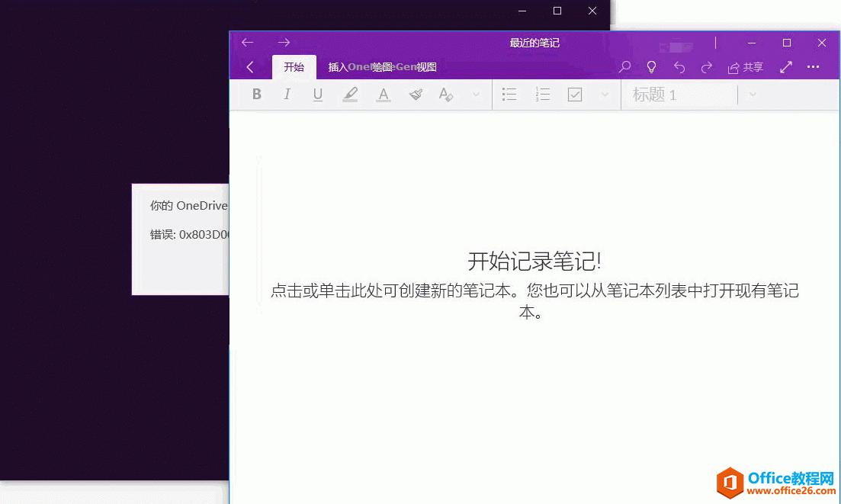Apply underline formatting
The image size is (841, 504).
[317, 94]
